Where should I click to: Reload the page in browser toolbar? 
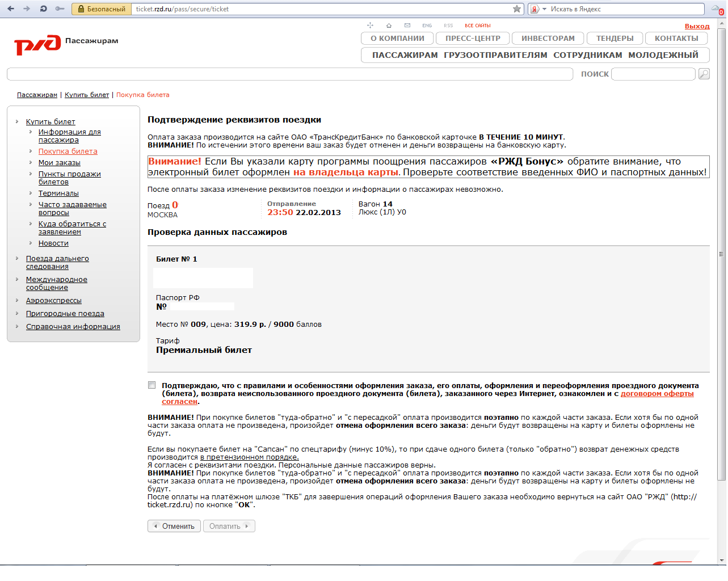click(43, 9)
